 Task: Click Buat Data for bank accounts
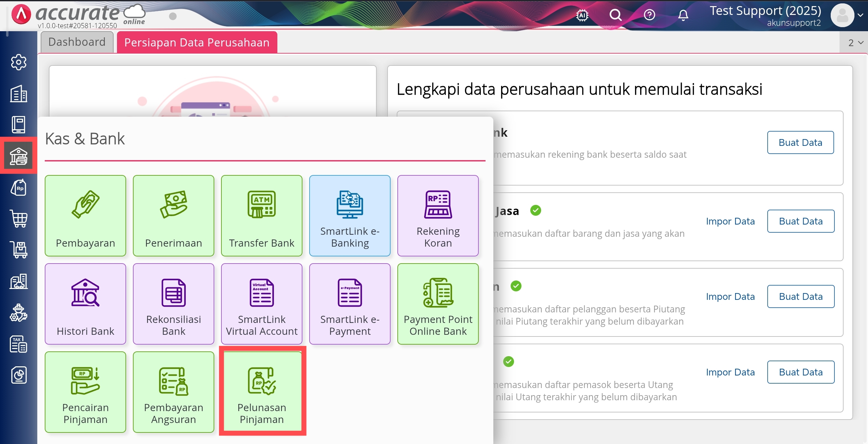tap(800, 142)
